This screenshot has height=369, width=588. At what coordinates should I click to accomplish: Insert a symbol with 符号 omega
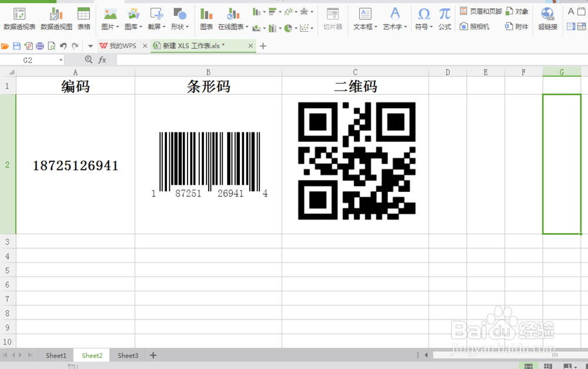tap(424, 19)
